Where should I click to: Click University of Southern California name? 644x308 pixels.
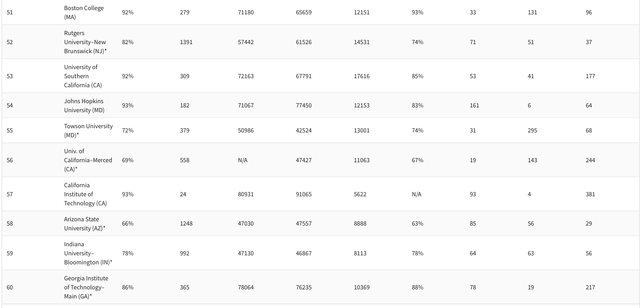[x=83, y=76]
